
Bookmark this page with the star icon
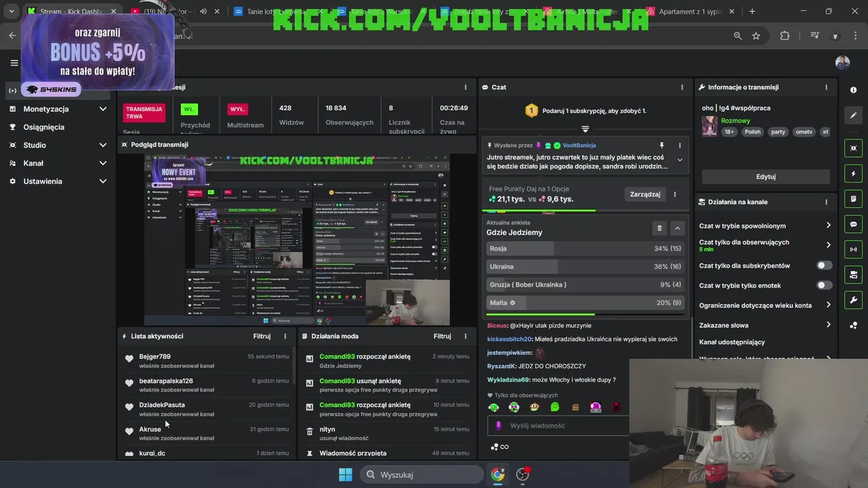pos(756,36)
